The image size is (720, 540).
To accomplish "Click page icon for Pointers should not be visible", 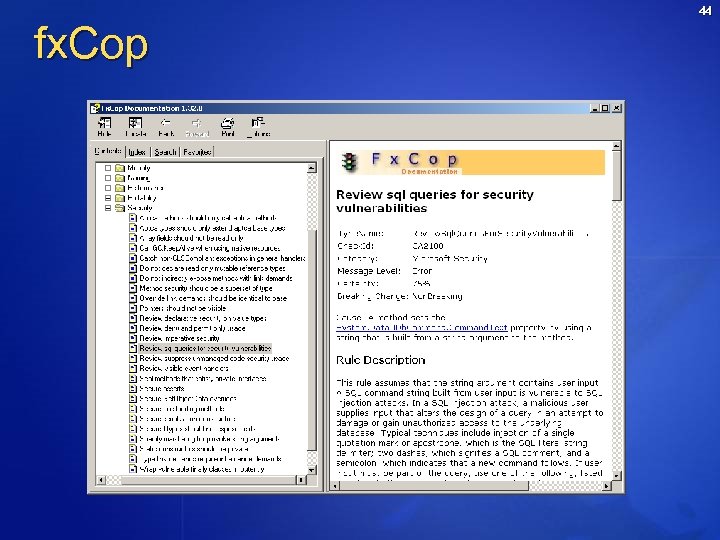I will click(133, 308).
